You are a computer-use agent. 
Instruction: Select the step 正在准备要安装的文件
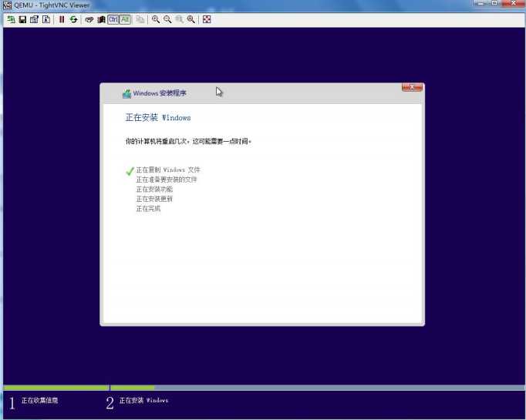(x=167, y=180)
